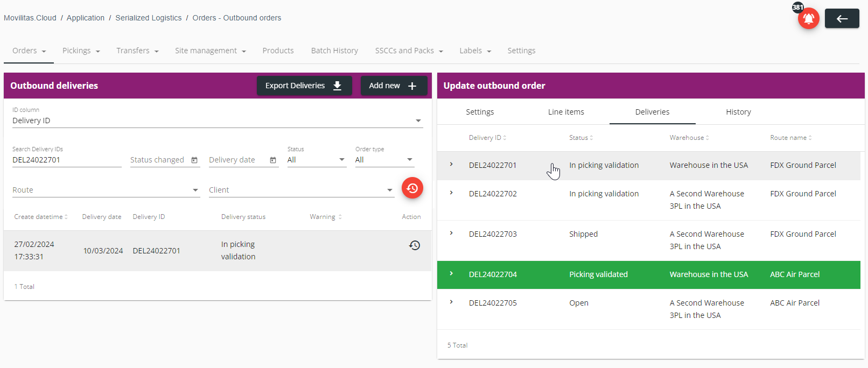Expand row DEL24022703 chevron

451,233
